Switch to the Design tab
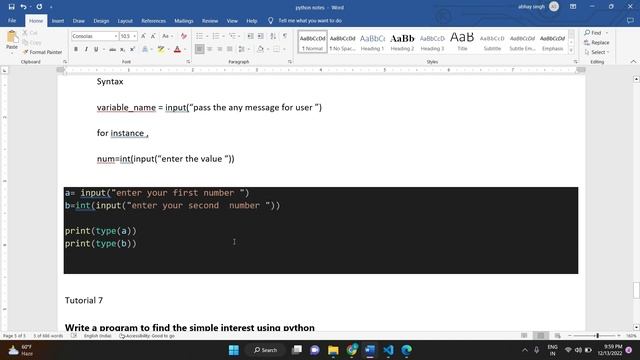The width and height of the screenshot is (640, 360). (x=101, y=21)
